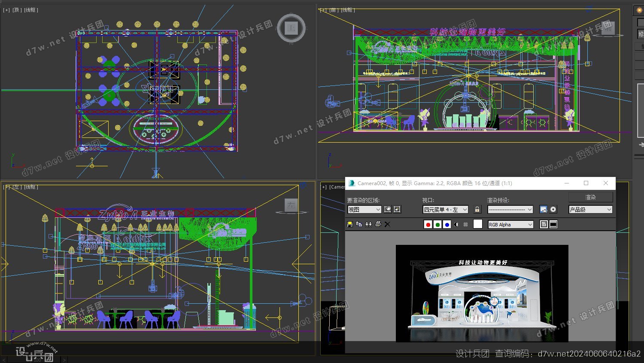Open the render preset dropdown
Screen dimensions: 644x363
tap(510, 210)
